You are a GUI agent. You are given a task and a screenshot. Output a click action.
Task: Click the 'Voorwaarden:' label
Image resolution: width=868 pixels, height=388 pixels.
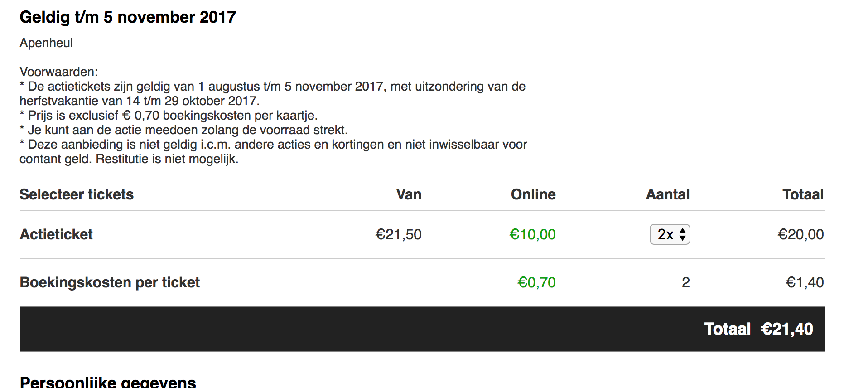click(58, 72)
